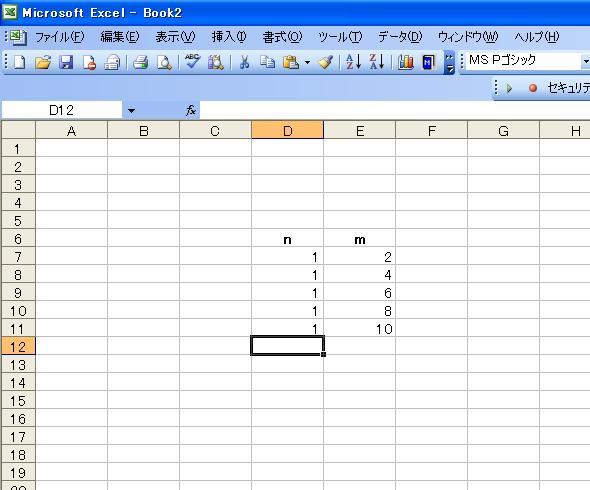Screen dimensions: 590x490
Task: Expand the toolbar options chevron
Action: (449, 62)
